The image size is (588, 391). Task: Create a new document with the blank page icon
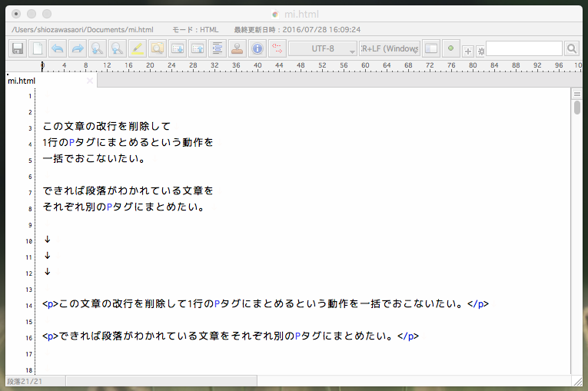[x=37, y=48]
